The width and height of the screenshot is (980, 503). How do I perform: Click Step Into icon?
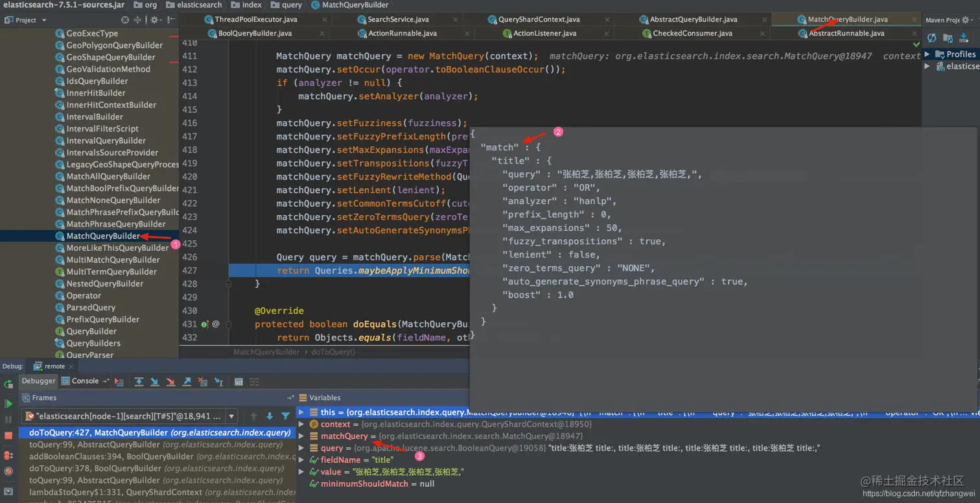click(155, 382)
